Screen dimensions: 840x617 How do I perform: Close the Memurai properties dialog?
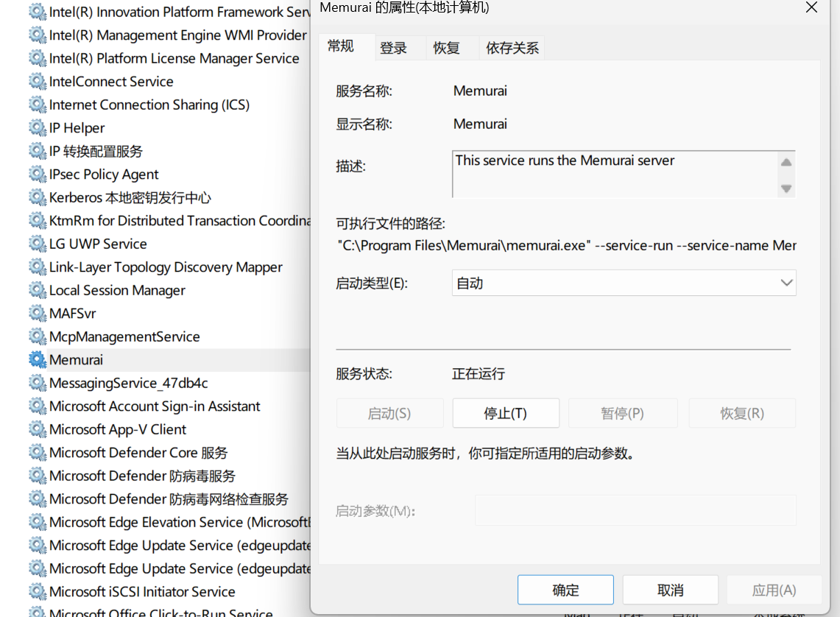pos(811,7)
